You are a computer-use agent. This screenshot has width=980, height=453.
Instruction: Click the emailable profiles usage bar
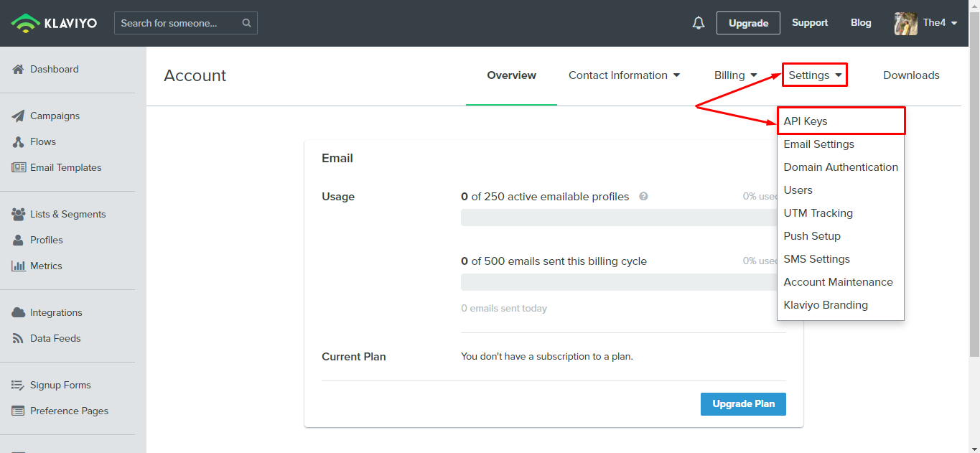click(619, 218)
